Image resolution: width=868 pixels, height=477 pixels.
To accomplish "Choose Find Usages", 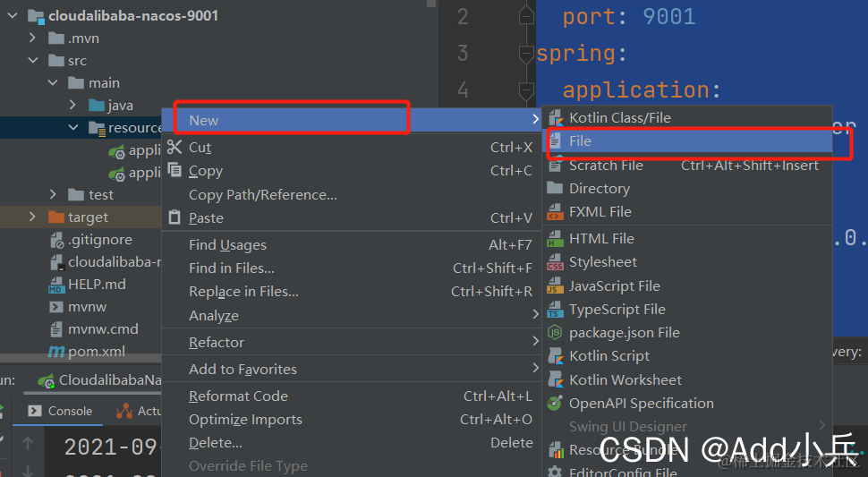I will [x=351, y=244].
